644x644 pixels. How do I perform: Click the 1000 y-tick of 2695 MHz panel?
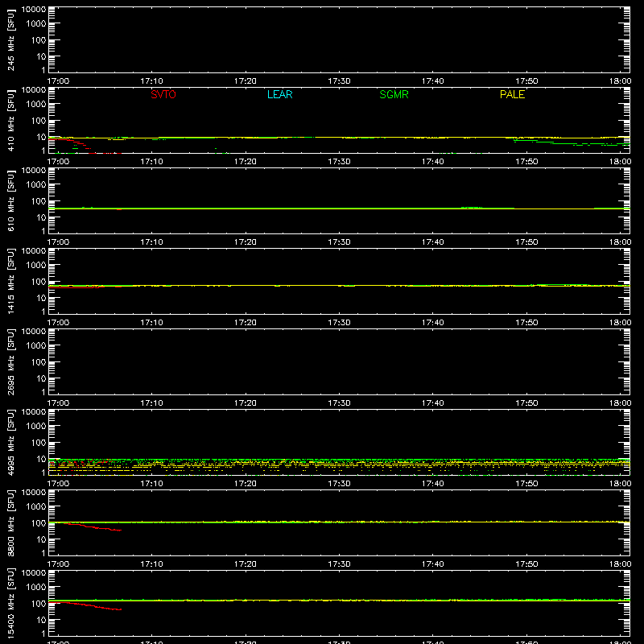point(36,346)
